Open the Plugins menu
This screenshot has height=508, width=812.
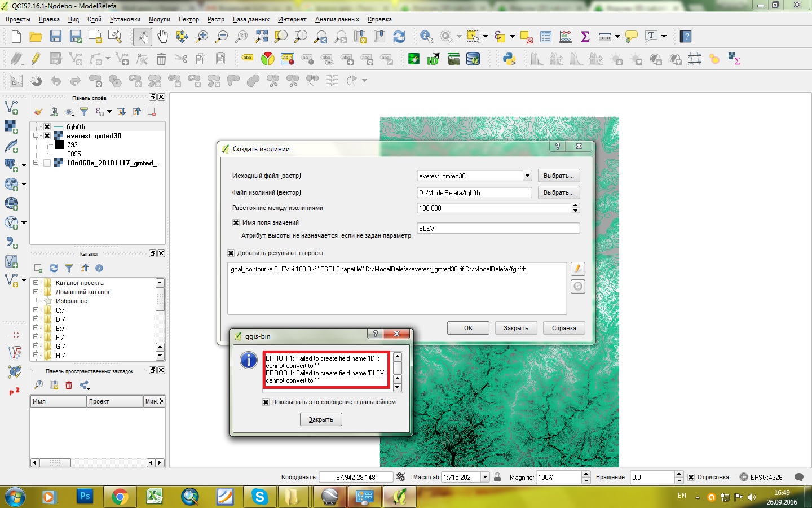160,19
